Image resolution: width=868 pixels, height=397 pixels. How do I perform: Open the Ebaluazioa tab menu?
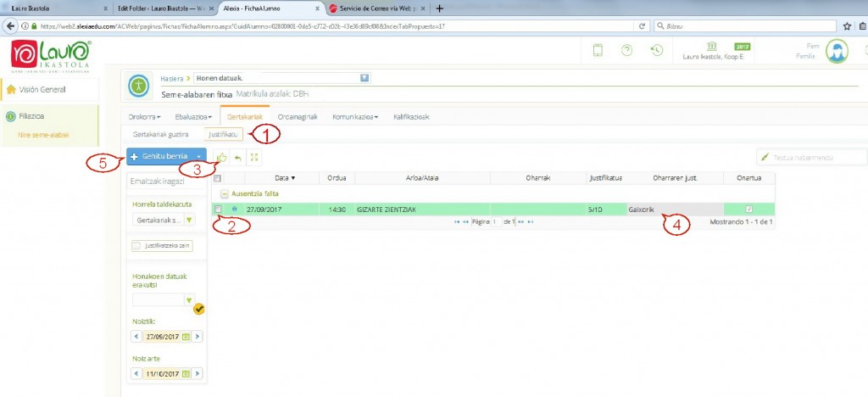click(x=194, y=117)
